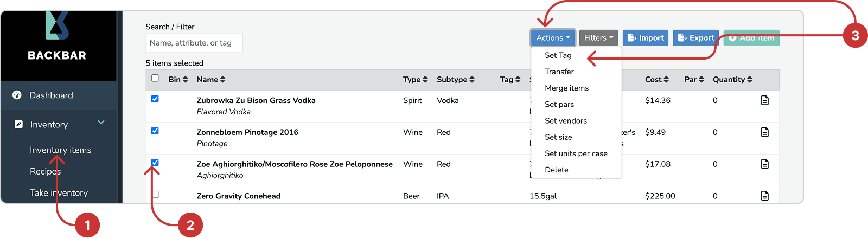868x238 pixels.
Task: Sort table by Name column
Action: click(x=211, y=80)
